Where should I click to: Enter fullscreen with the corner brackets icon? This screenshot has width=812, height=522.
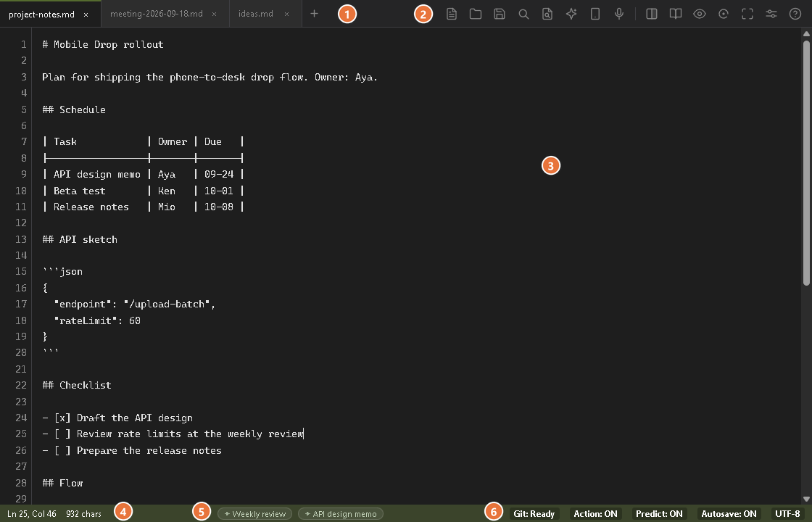tap(747, 14)
